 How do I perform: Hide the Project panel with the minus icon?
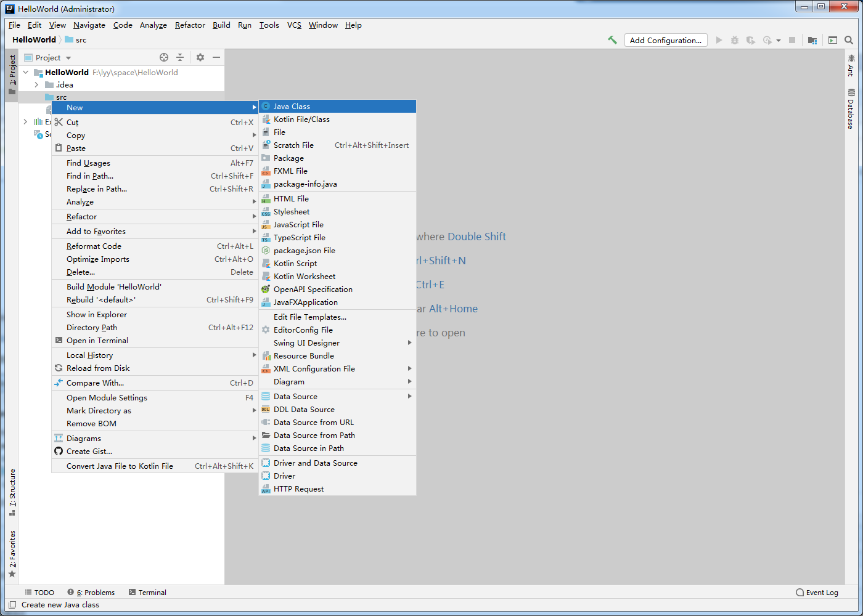[216, 57]
